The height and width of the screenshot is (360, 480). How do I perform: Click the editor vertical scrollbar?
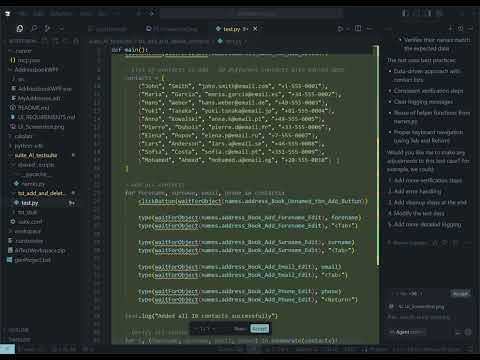click(378, 155)
